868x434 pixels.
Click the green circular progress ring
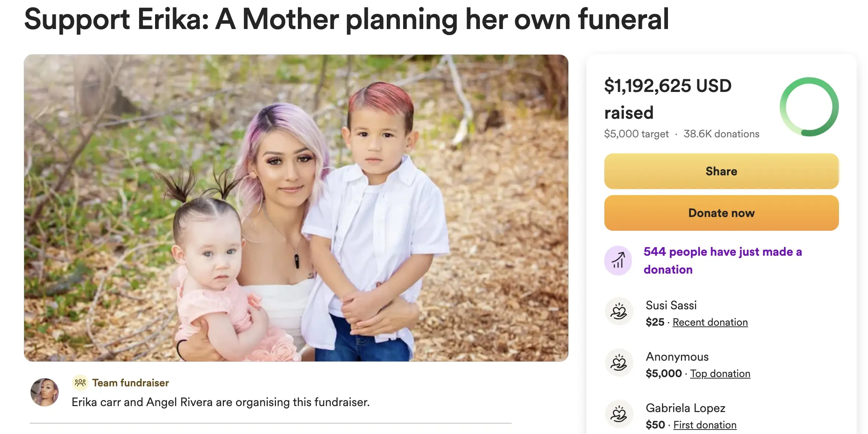tap(809, 107)
